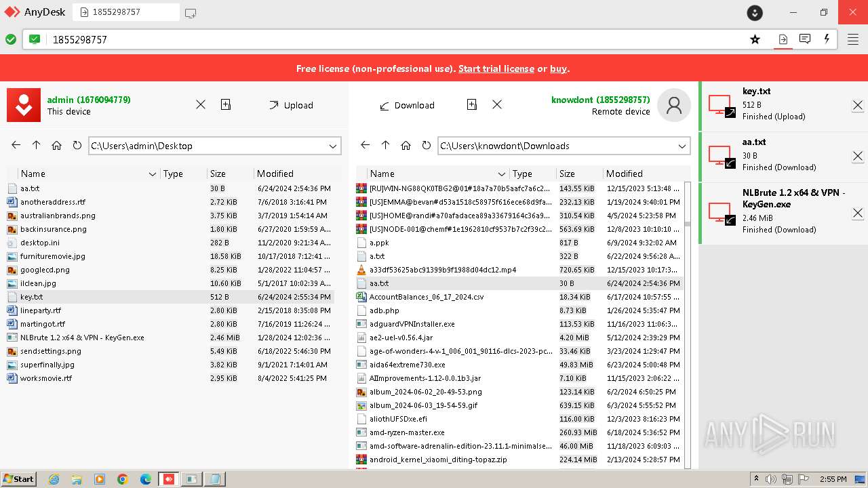Expand the local Name column sort arrow
The width and height of the screenshot is (868, 488).
153,174
